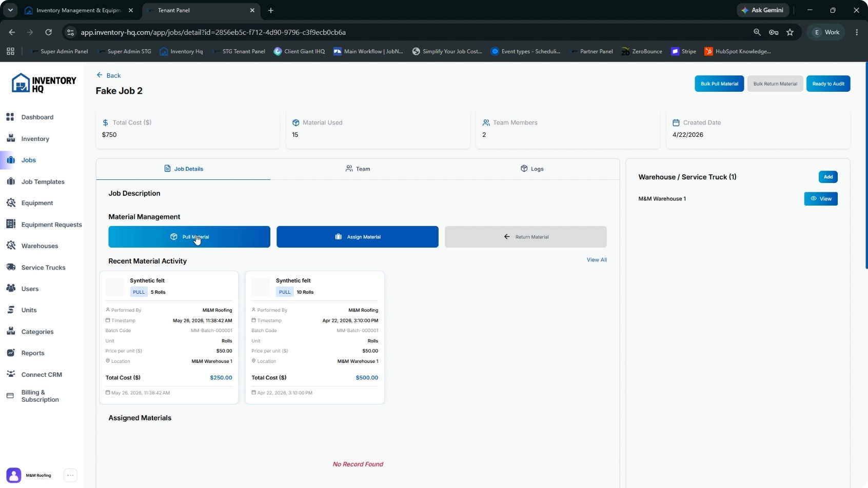Click the Warehouses sidebar icon
The width and height of the screenshot is (868, 488).
(10, 246)
